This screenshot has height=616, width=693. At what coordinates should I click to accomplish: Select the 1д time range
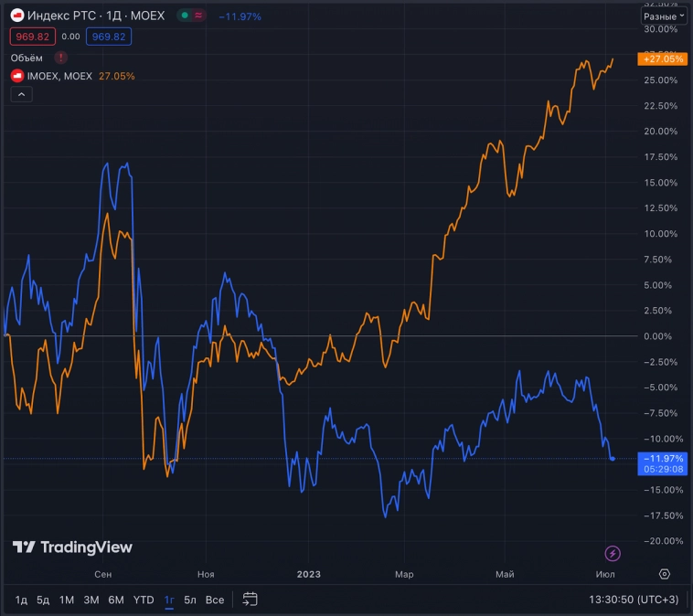pyautogui.click(x=21, y=600)
